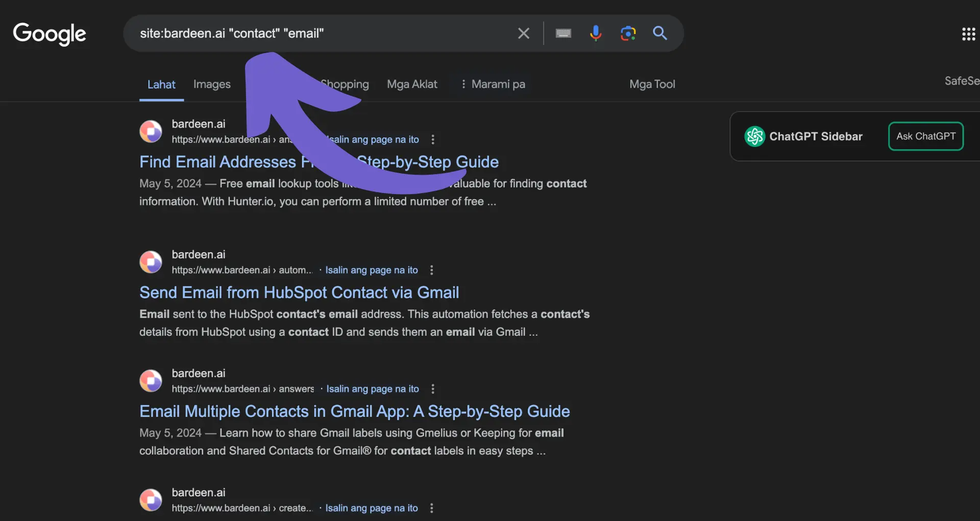The height and width of the screenshot is (521, 980).
Task: Expand the Marami pa menu
Action: [x=493, y=84]
